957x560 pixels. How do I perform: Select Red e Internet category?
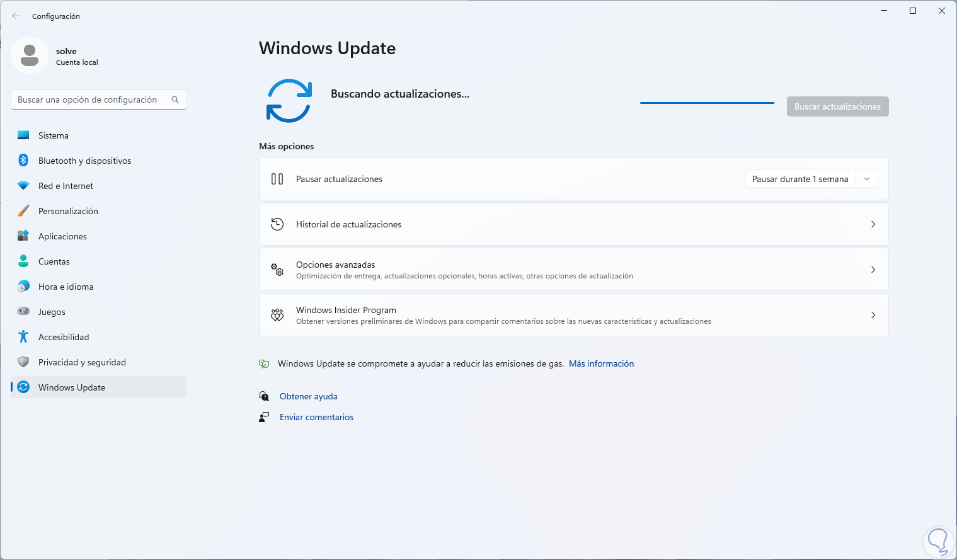(99, 186)
